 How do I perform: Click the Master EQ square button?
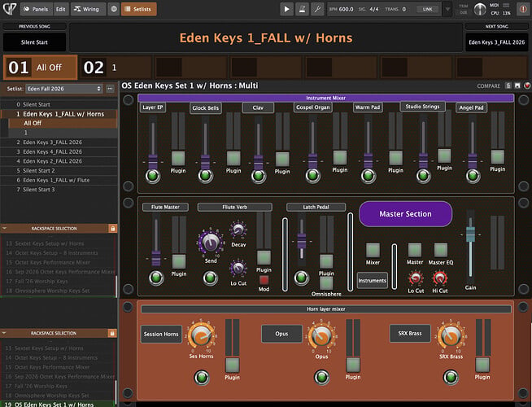[x=441, y=250]
